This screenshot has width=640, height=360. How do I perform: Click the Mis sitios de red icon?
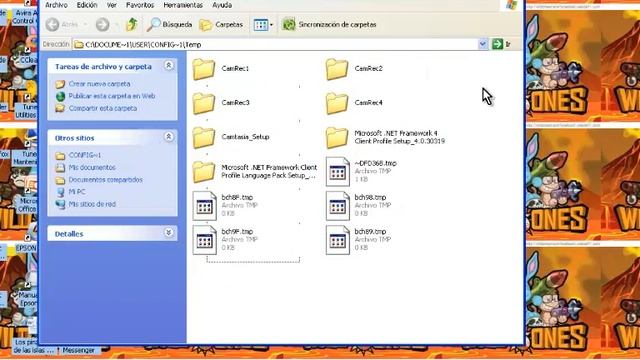60,204
